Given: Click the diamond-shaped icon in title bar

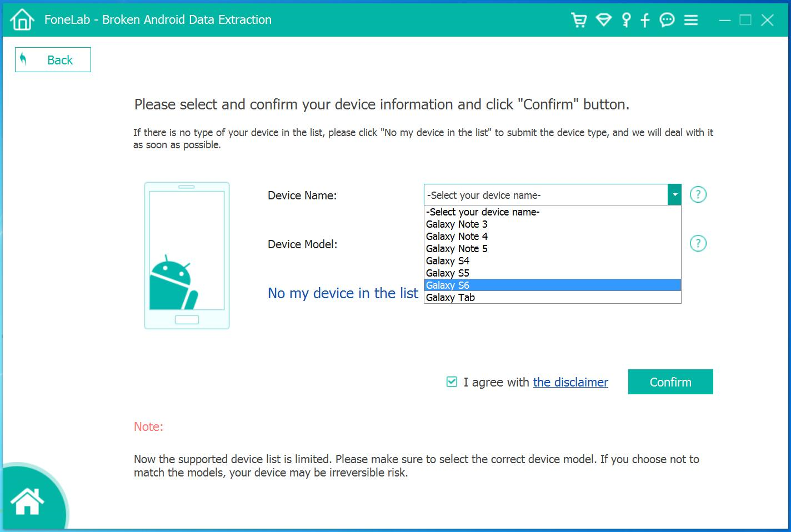Looking at the screenshot, I should click(x=603, y=21).
